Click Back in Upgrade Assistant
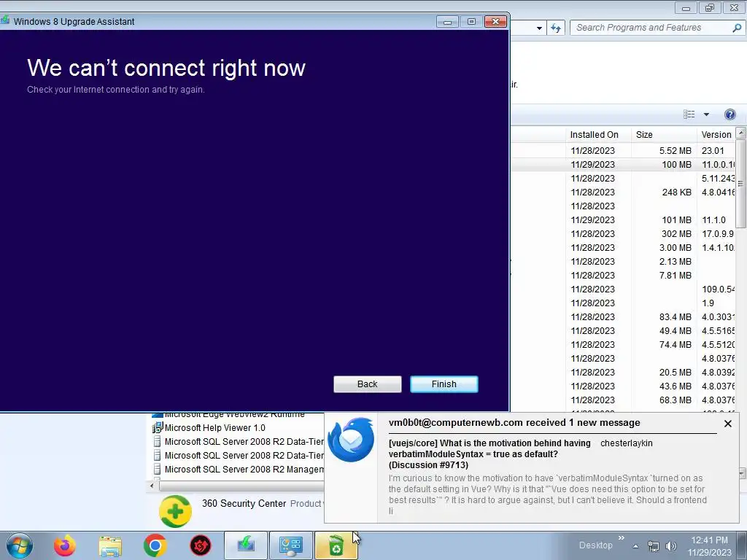The image size is (747, 560). (368, 384)
